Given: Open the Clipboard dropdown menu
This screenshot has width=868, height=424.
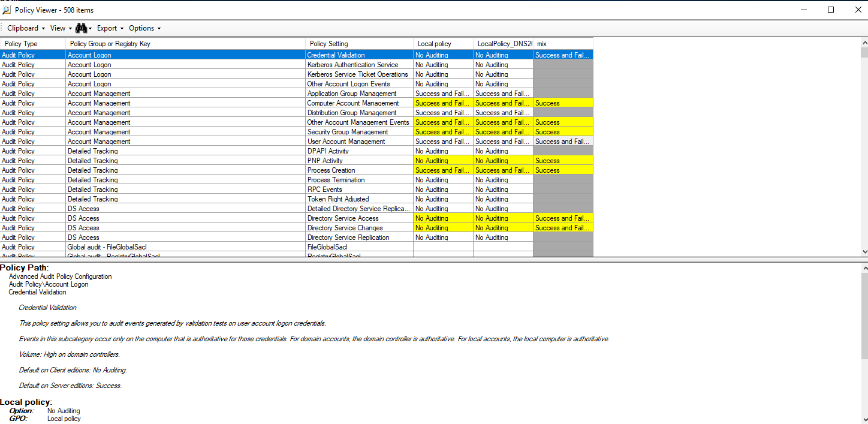Looking at the screenshot, I should pos(26,28).
